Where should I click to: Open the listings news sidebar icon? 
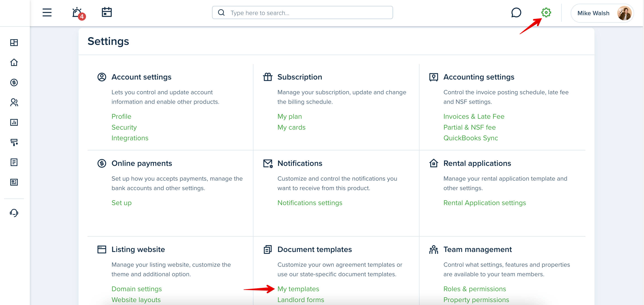pyautogui.click(x=14, y=182)
